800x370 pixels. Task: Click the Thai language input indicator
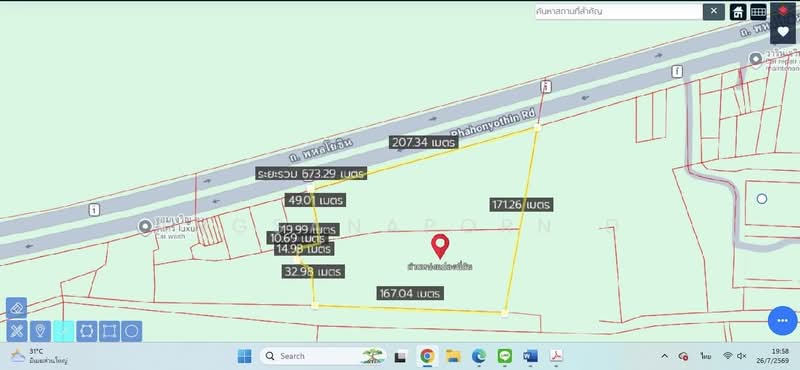point(706,356)
